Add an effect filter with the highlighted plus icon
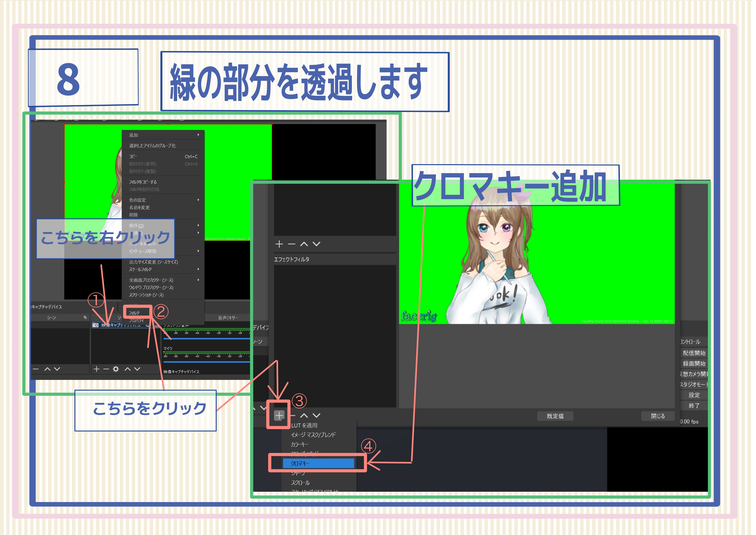This screenshot has width=756, height=535. click(279, 416)
